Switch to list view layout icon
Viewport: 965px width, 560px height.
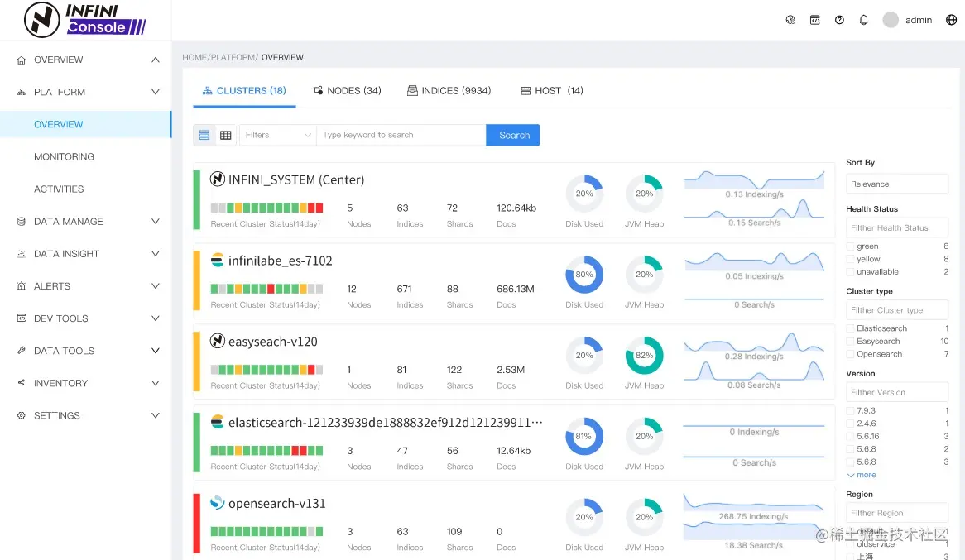[x=204, y=135]
